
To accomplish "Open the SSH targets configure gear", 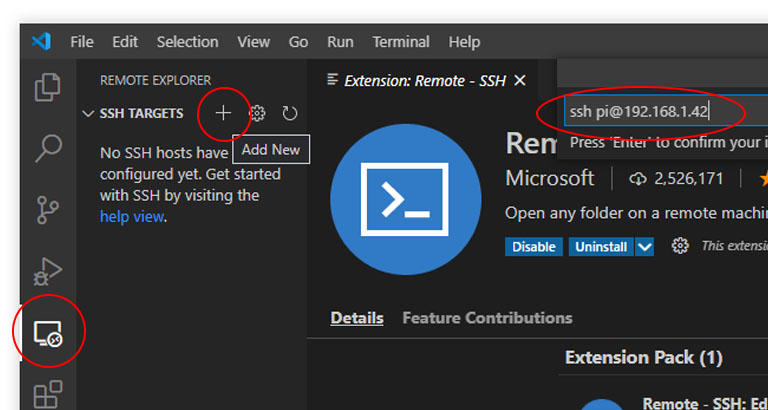I will coord(257,114).
